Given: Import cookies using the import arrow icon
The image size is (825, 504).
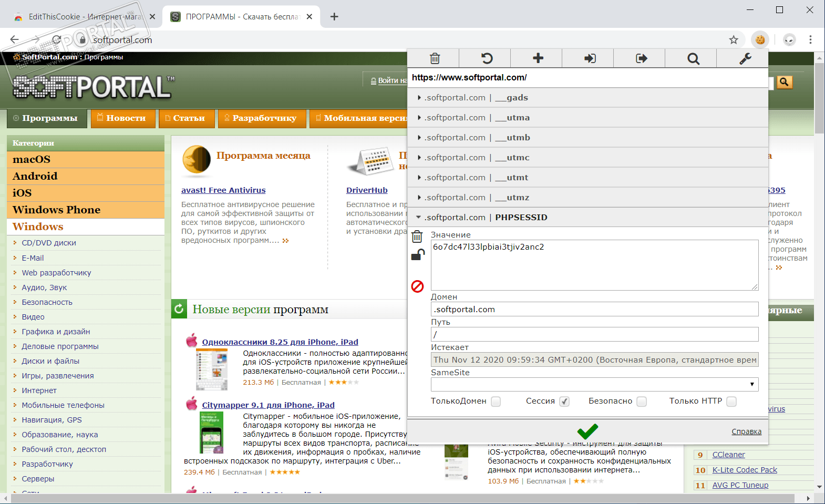Looking at the screenshot, I should pyautogui.click(x=590, y=58).
